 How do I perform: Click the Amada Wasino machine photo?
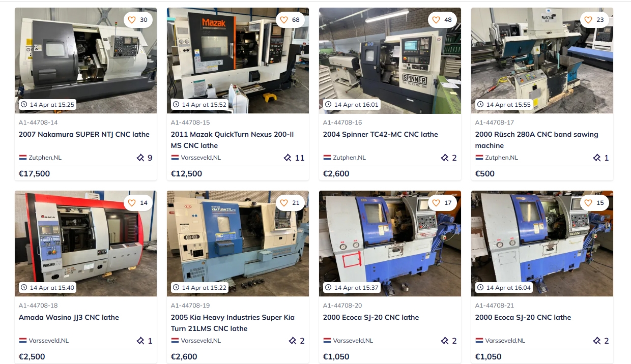coord(85,244)
